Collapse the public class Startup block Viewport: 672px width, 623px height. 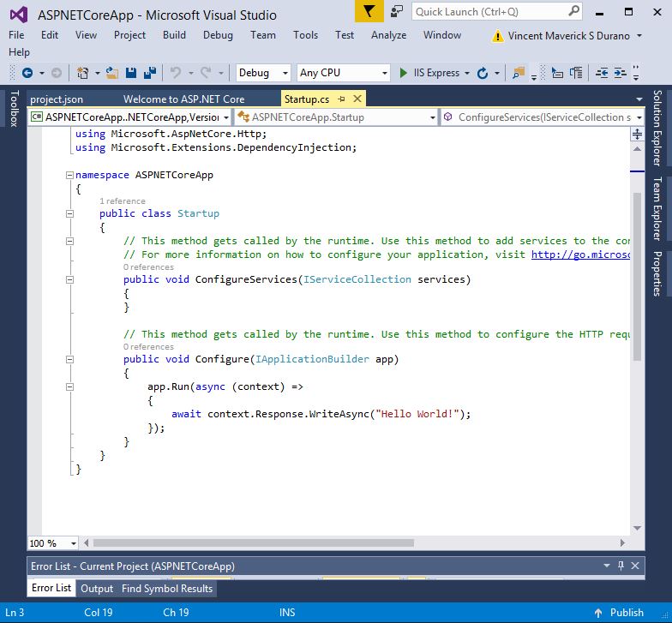click(69, 213)
